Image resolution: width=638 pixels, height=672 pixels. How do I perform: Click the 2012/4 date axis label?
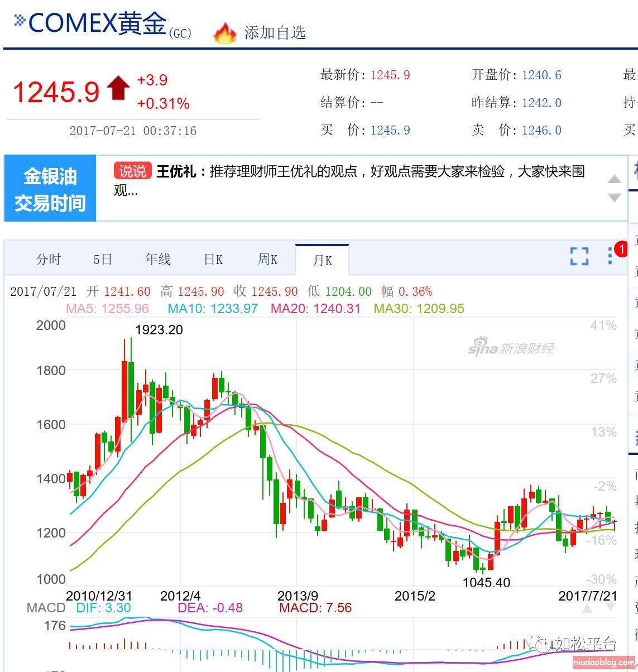coord(180,596)
